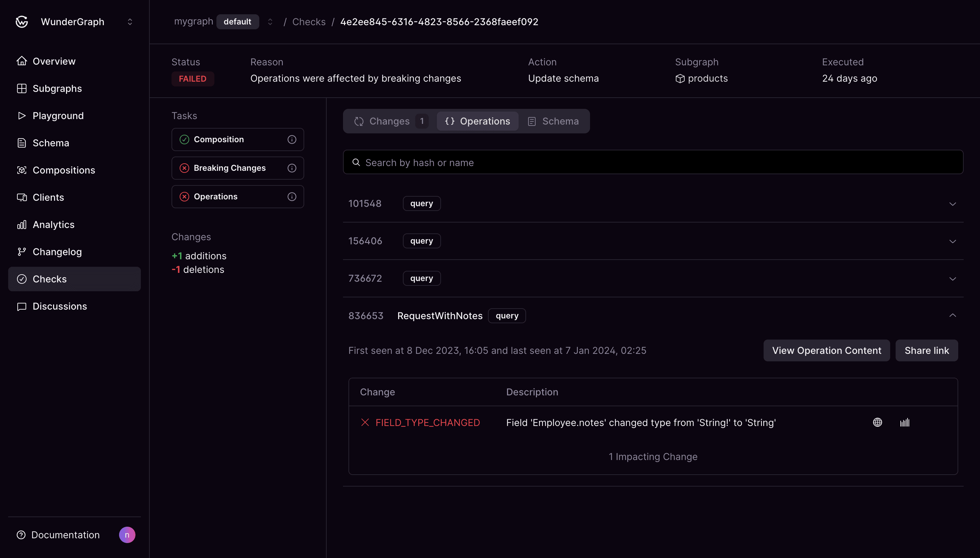Click the query badge on operation 156406

click(x=422, y=241)
